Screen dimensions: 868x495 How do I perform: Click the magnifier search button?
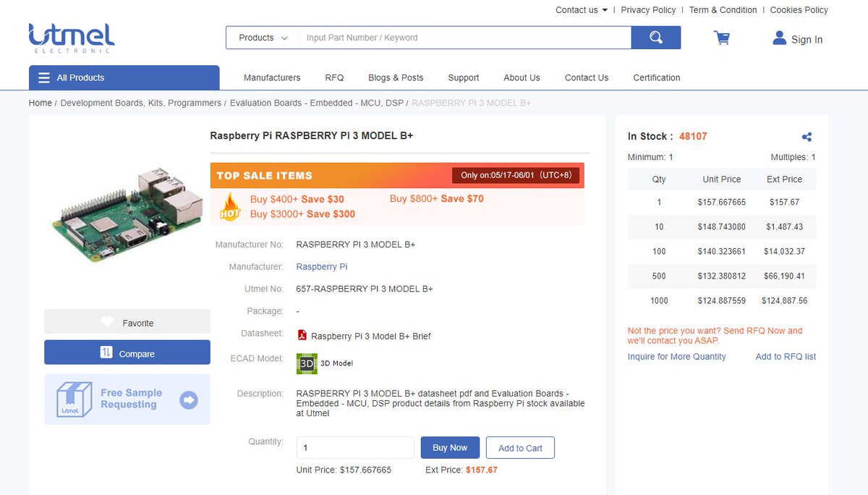click(x=656, y=38)
